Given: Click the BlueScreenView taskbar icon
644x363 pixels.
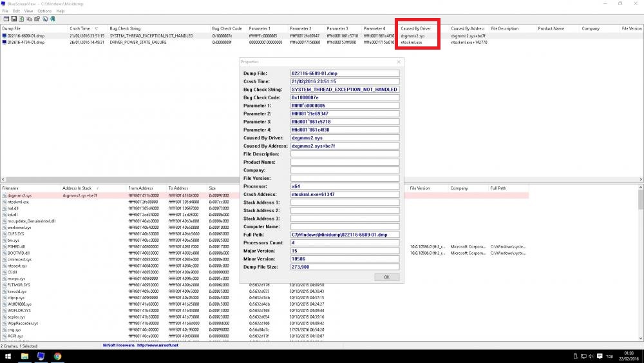Looking at the screenshot, I should [x=41, y=357].
